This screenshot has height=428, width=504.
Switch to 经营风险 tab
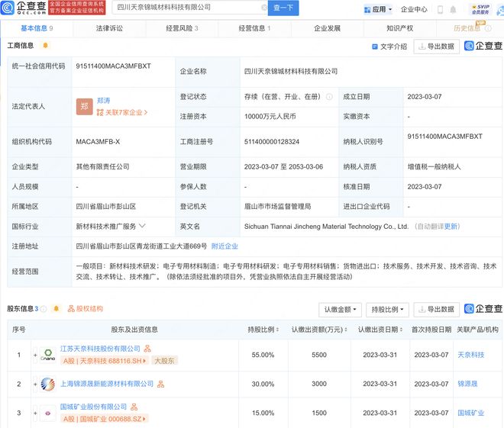pos(182,28)
